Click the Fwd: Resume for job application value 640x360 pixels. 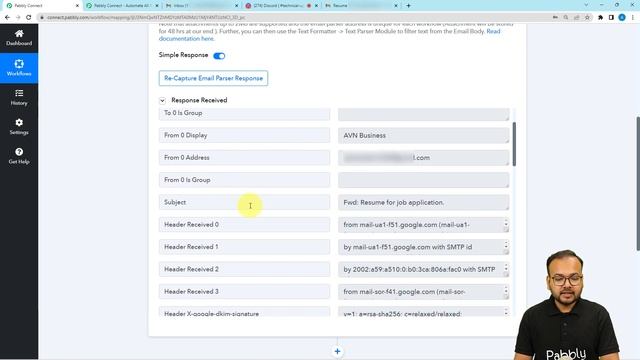point(423,202)
